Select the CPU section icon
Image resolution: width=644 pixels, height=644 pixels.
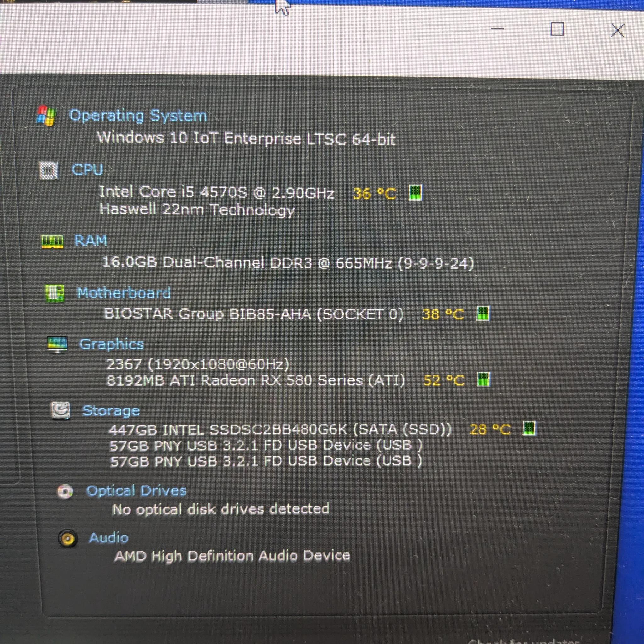tap(49, 171)
